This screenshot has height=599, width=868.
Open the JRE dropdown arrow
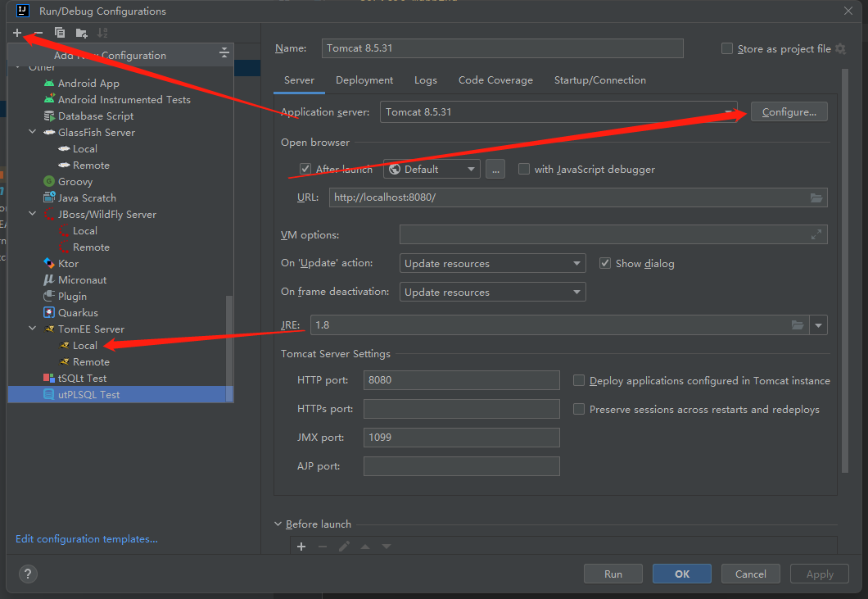point(818,325)
